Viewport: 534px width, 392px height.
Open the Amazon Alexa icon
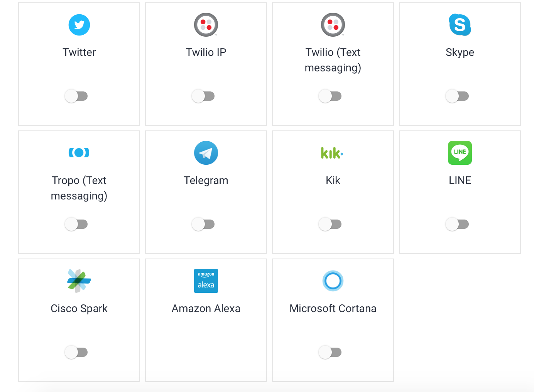tap(206, 281)
